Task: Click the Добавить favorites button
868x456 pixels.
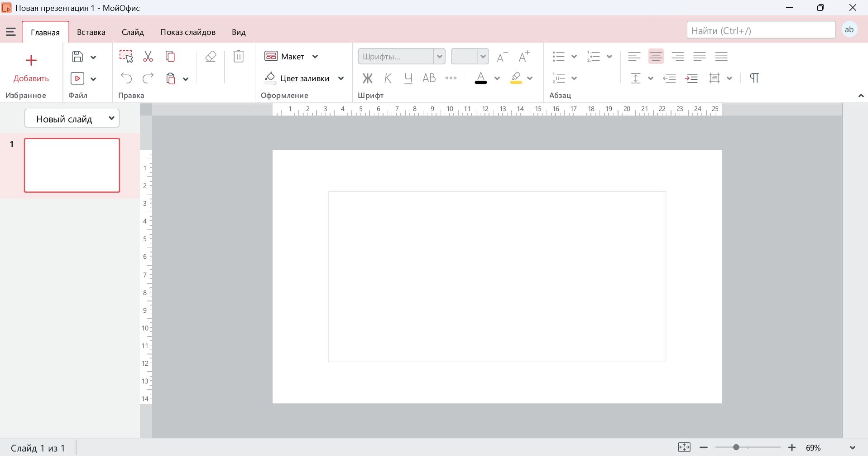Action: pos(31,68)
